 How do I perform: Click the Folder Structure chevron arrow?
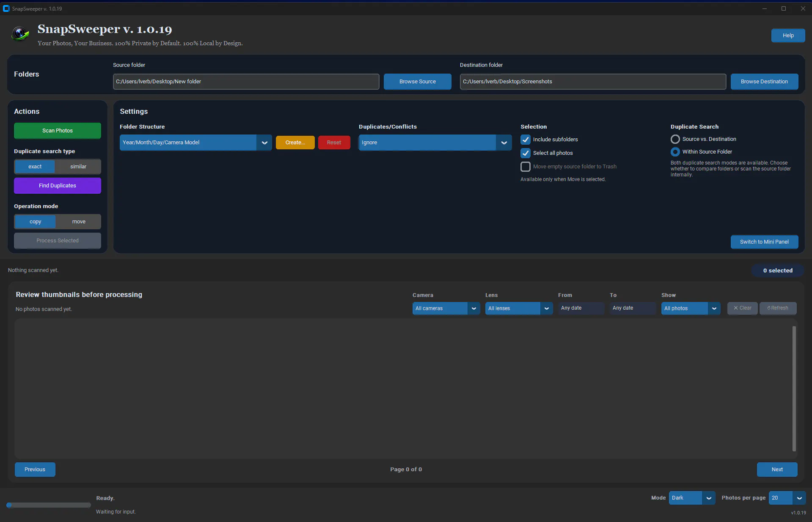coord(264,143)
